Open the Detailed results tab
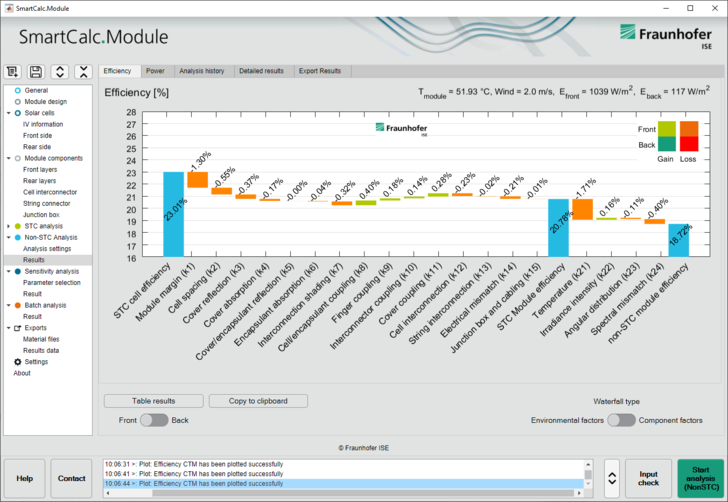The width and height of the screenshot is (728, 502). click(261, 71)
